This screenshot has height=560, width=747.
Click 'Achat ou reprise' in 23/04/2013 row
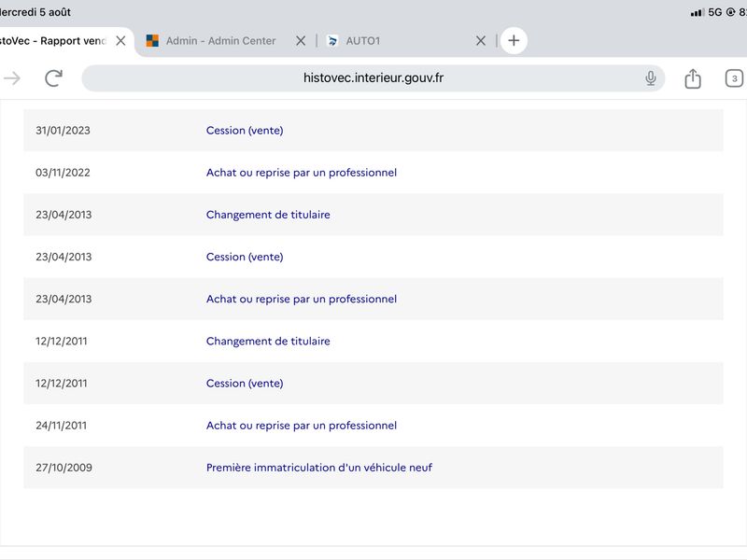click(x=301, y=299)
